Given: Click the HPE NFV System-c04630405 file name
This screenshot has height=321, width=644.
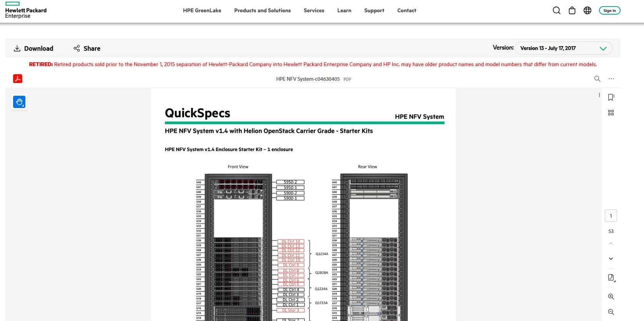Looking at the screenshot, I should click(308, 79).
